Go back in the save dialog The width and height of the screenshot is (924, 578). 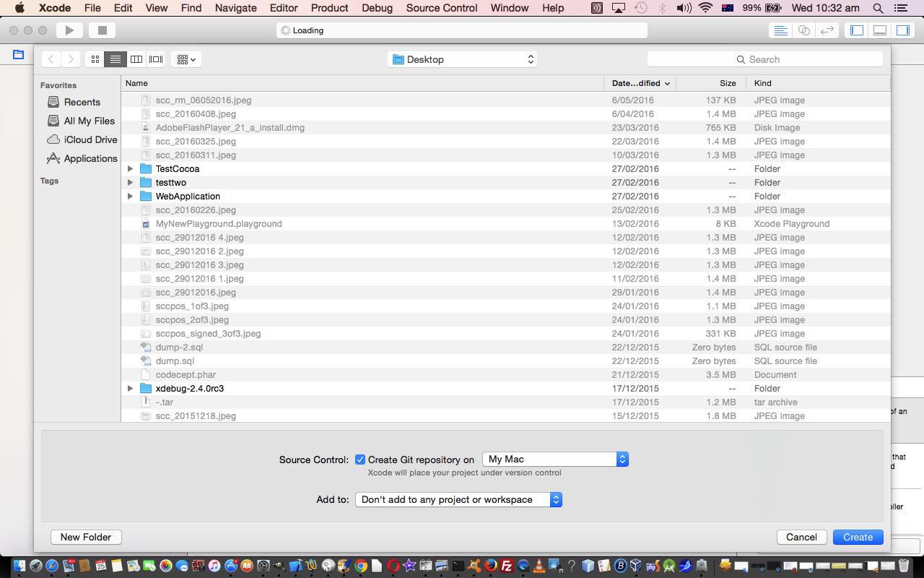(51, 59)
